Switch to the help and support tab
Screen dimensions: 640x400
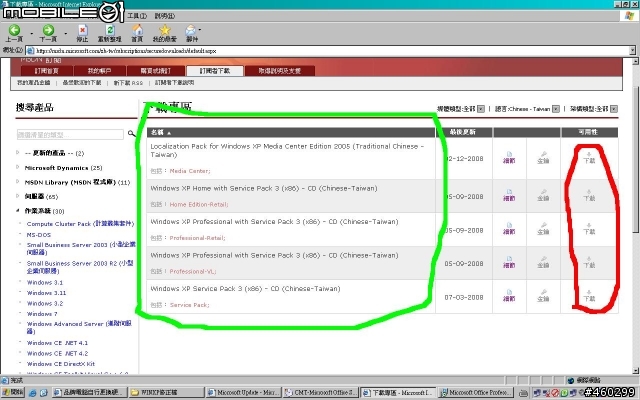280,71
